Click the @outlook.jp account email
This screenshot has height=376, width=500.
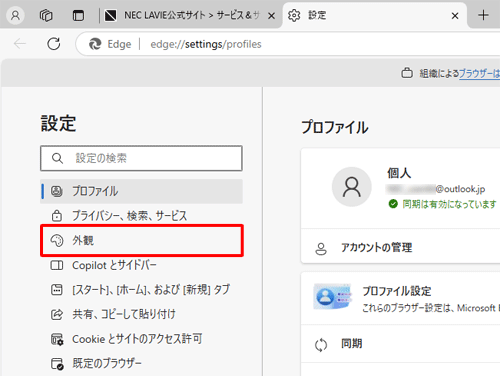435,189
